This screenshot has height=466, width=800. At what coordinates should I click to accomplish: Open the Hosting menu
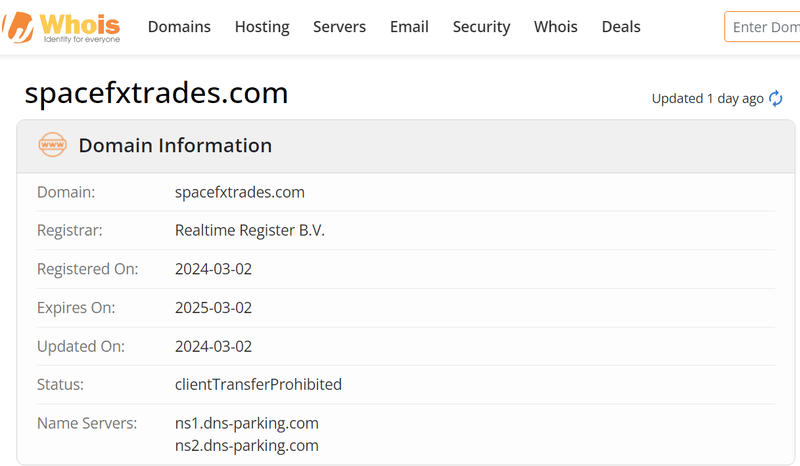(x=262, y=27)
